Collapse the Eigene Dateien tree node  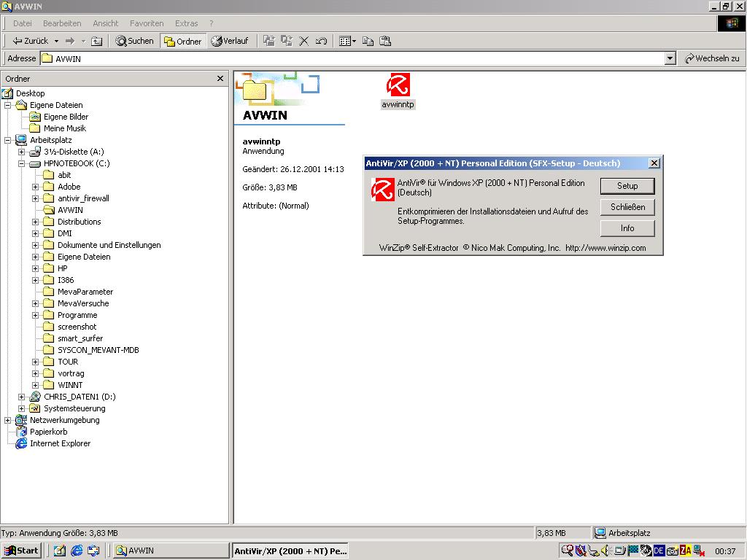tap(7, 105)
